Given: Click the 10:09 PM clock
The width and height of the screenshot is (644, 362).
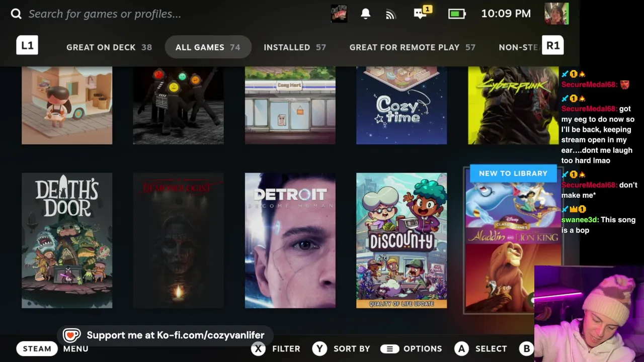Looking at the screenshot, I should 506,14.
